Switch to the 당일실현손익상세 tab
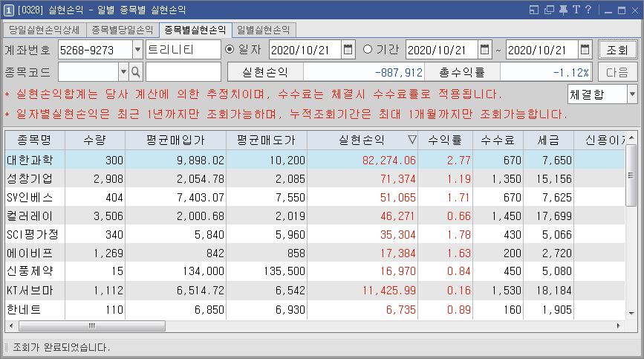 (45, 30)
